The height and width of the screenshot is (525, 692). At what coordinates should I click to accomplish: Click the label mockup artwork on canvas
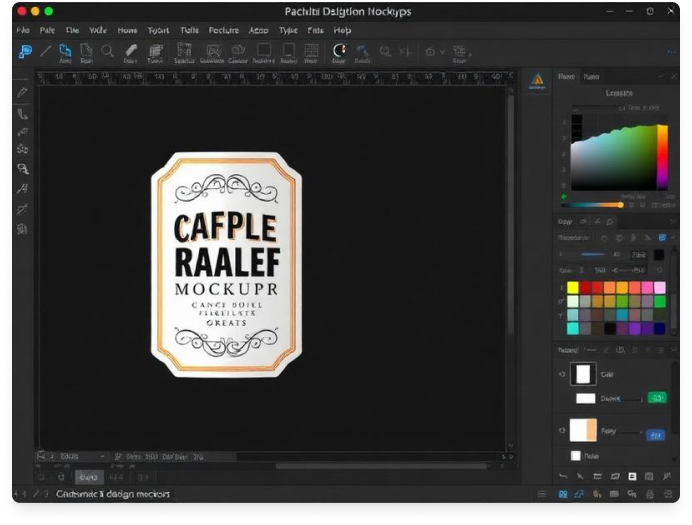(x=226, y=264)
